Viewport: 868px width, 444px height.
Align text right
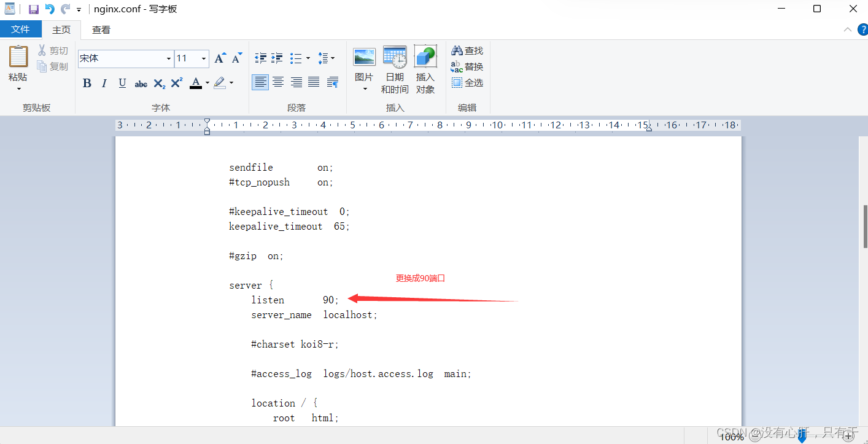(296, 82)
